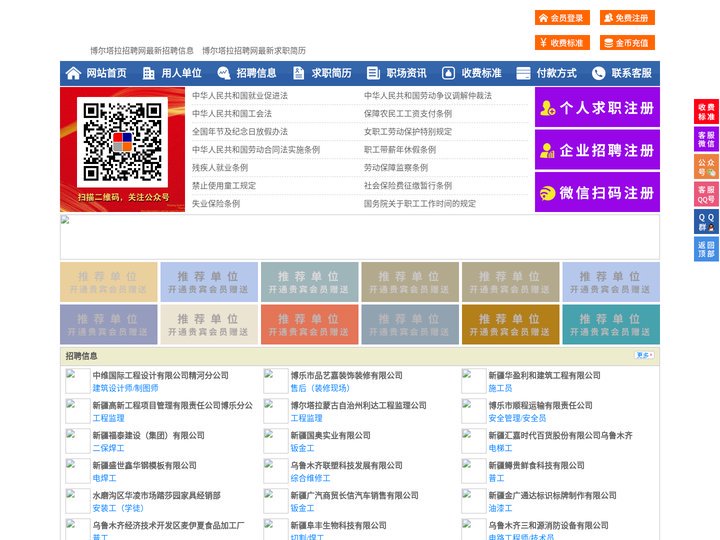Click the person icon on 个人求职注册

[547, 108]
